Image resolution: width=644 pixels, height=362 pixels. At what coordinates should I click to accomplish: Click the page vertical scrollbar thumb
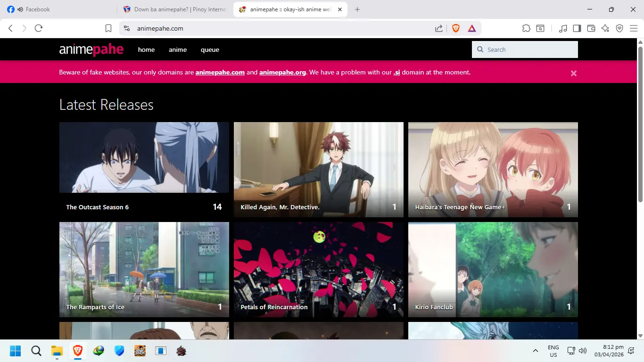(641, 125)
